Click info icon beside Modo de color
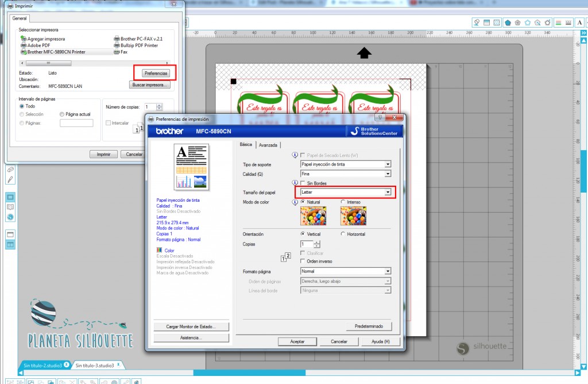Image resolution: width=588 pixels, height=384 pixels. (x=295, y=202)
